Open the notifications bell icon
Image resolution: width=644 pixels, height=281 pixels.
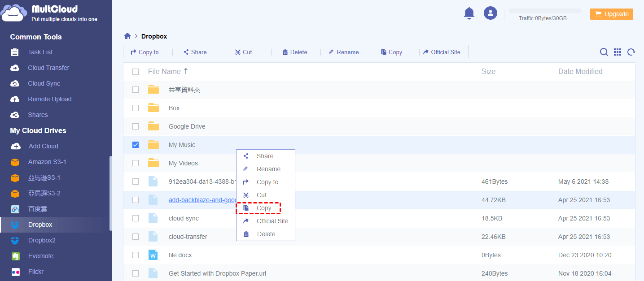point(469,13)
